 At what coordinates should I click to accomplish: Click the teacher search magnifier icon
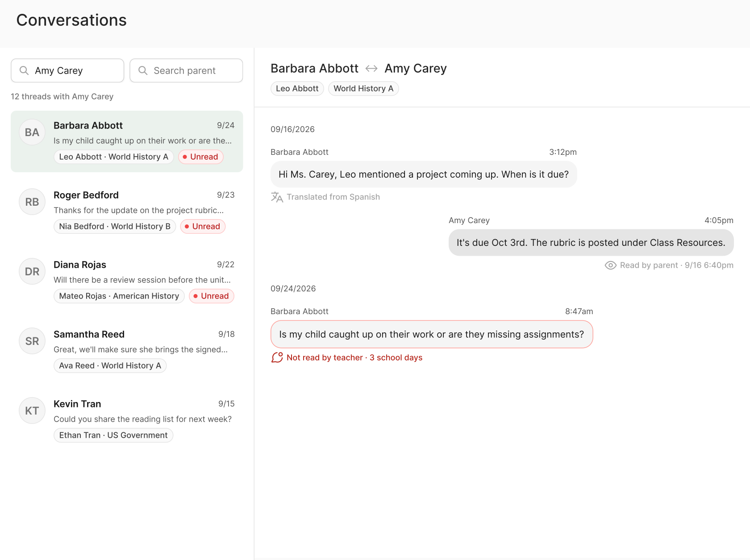pos(24,71)
